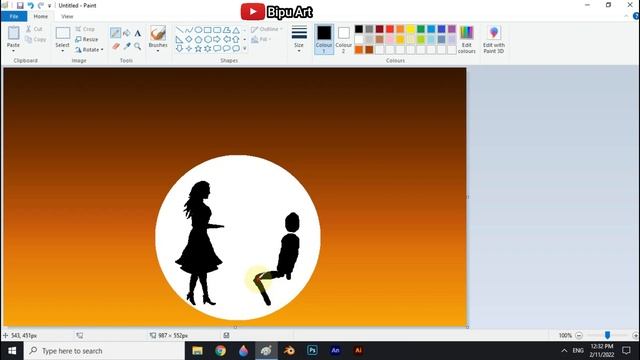640x360 pixels.
Task: Switch to the View ribbon tab
Action: [67, 16]
